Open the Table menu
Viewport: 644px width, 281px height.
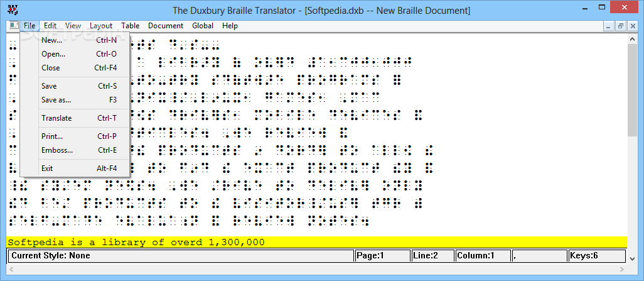click(x=130, y=26)
